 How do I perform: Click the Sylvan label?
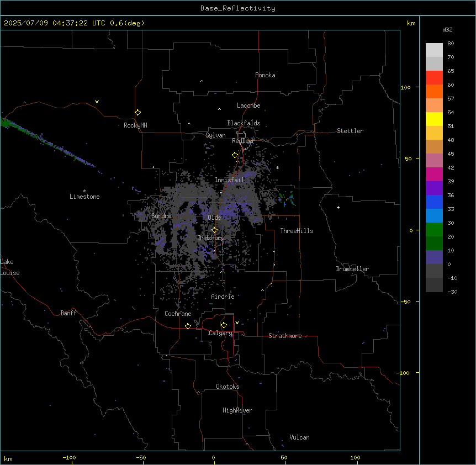[215, 135]
